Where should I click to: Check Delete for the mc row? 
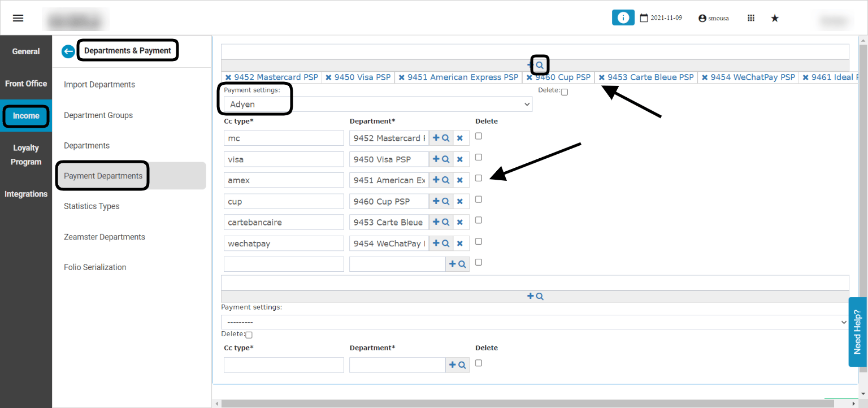click(x=479, y=136)
